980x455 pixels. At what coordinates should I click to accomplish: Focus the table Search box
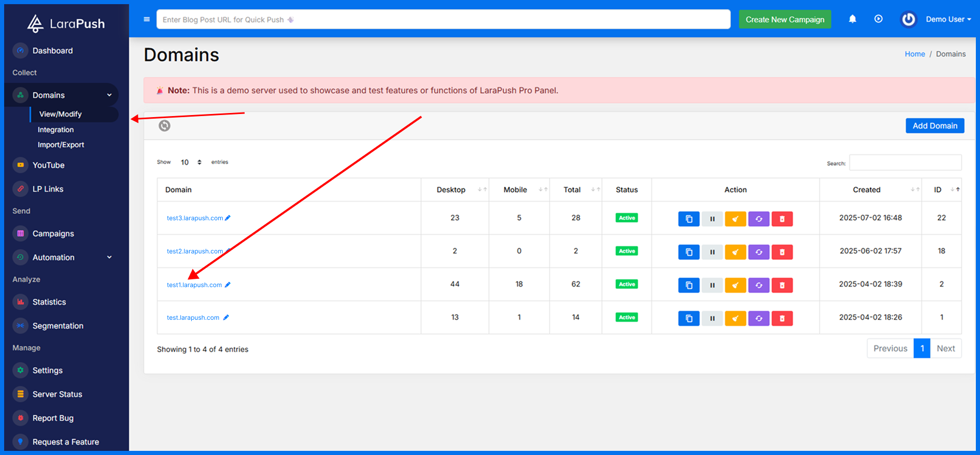coord(905,163)
